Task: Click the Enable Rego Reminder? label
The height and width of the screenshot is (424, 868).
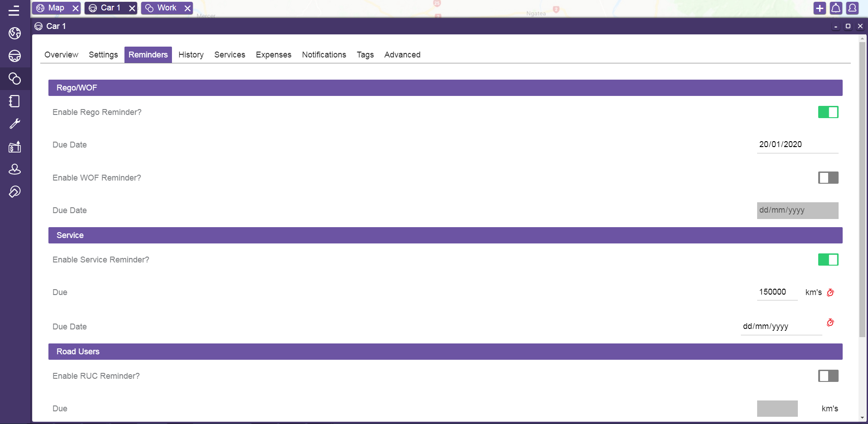Action: [97, 112]
